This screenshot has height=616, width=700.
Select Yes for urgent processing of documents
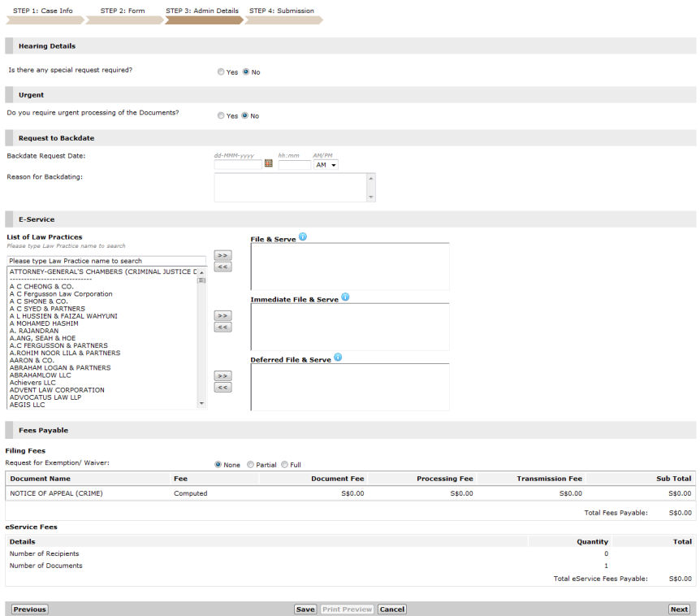coord(221,116)
